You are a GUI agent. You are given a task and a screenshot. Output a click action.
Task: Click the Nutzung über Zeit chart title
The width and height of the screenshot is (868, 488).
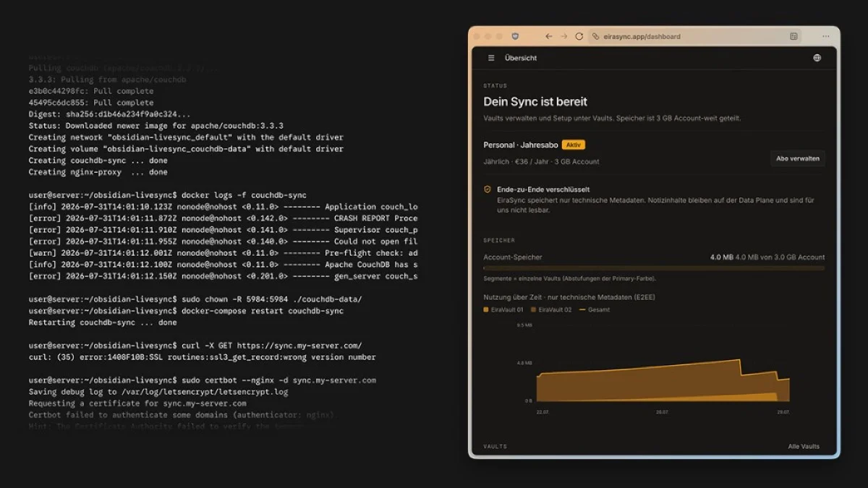point(568,297)
